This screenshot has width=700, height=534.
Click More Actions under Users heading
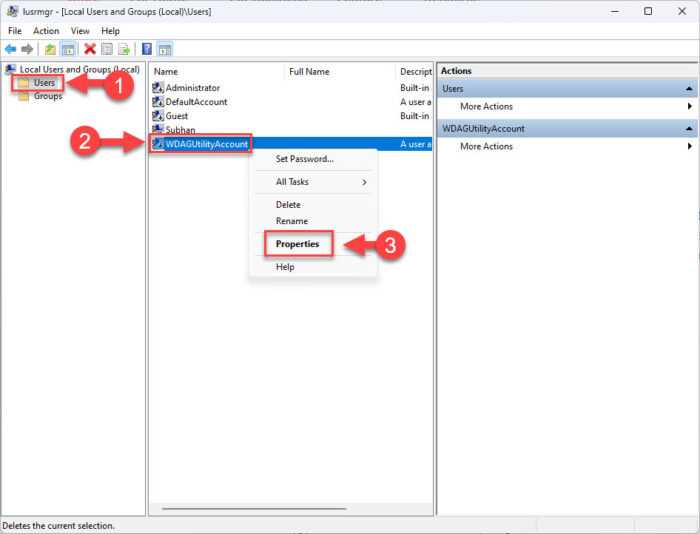486,106
